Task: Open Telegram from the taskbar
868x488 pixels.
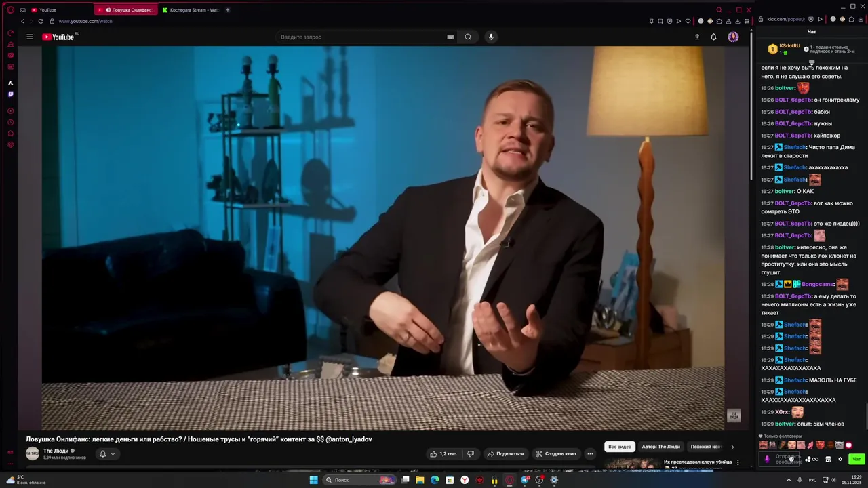Action: (x=525, y=480)
